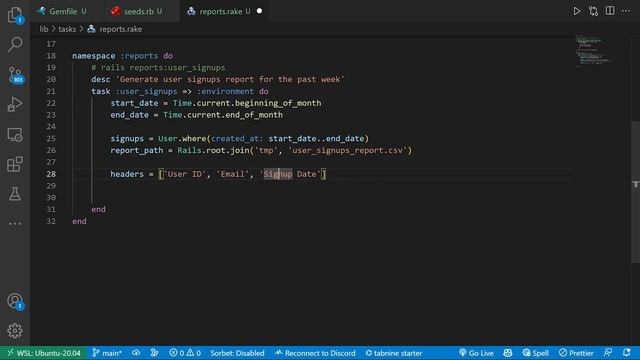Open WSL: Ubuntu-20.04 remote menu

click(x=43, y=353)
